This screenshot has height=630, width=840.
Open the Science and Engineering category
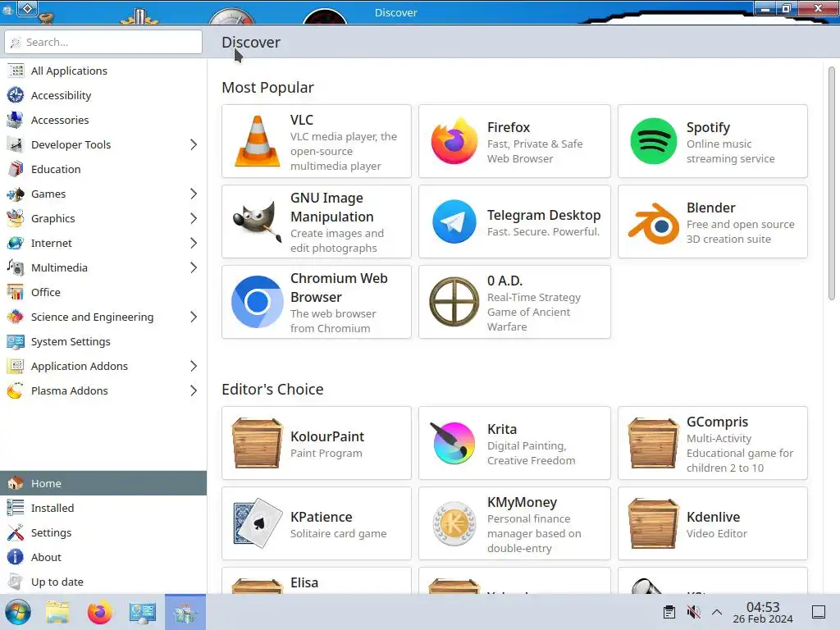[103, 317]
